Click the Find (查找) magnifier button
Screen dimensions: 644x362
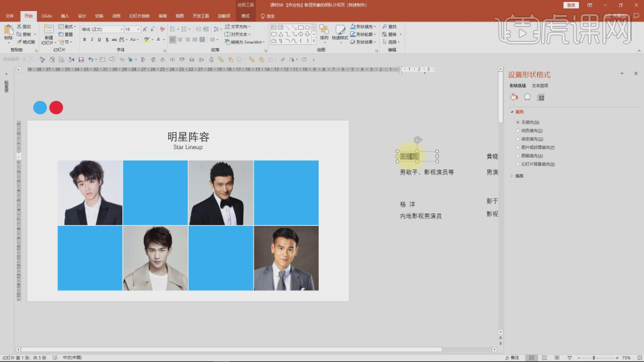390,27
